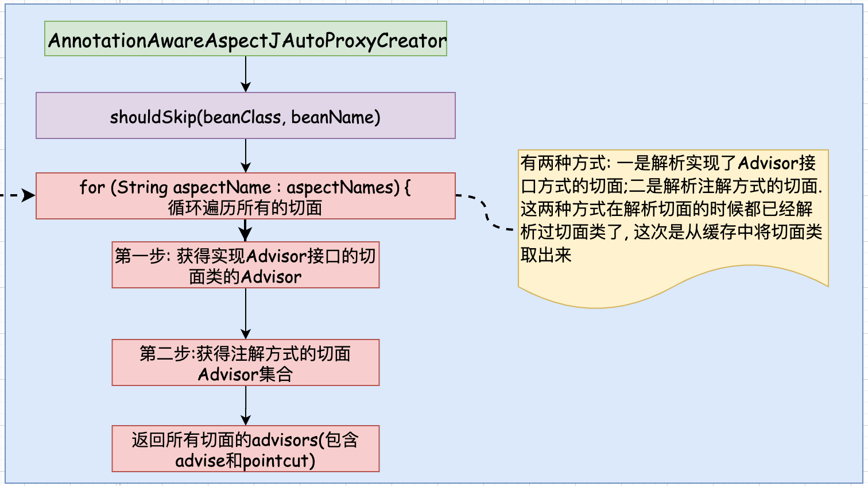Click the 取出来 text in the note
868x486 pixels.
pos(546,255)
